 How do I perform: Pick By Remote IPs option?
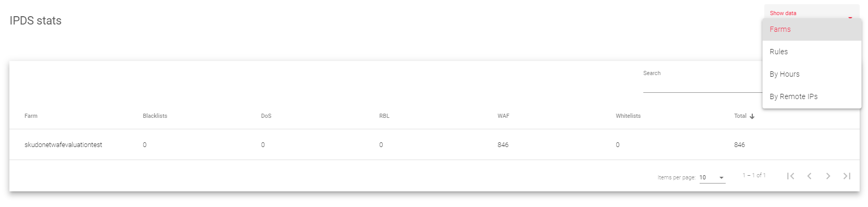[812, 96]
